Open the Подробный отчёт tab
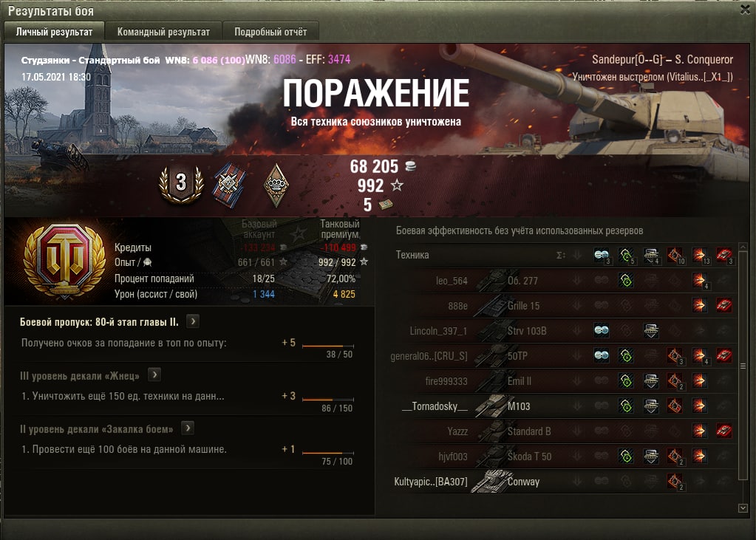This screenshot has height=540, width=756. click(270, 32)
